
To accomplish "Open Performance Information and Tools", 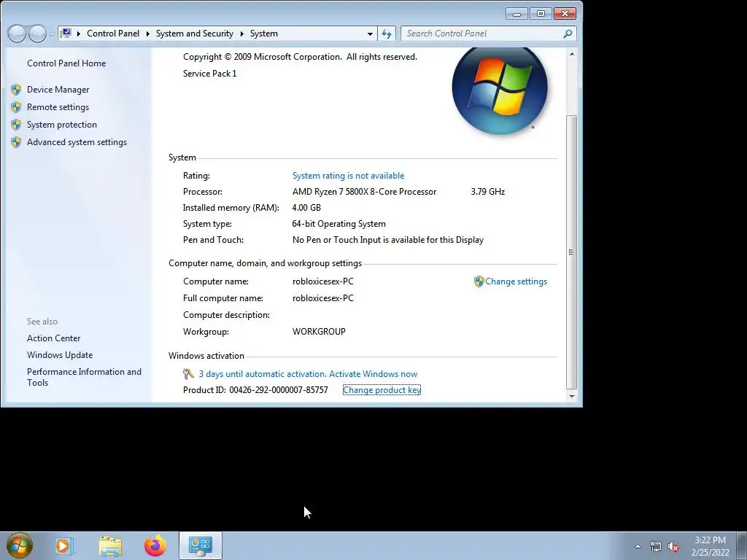I will (x=84, y=377).
